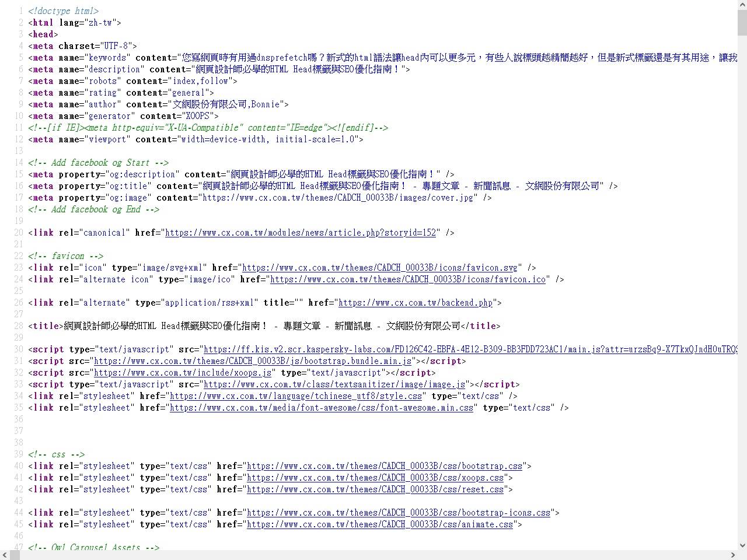Open the font-awesome.min.css stylesheet link
Screen dimensions: 747x560
(x=322, y=408)
